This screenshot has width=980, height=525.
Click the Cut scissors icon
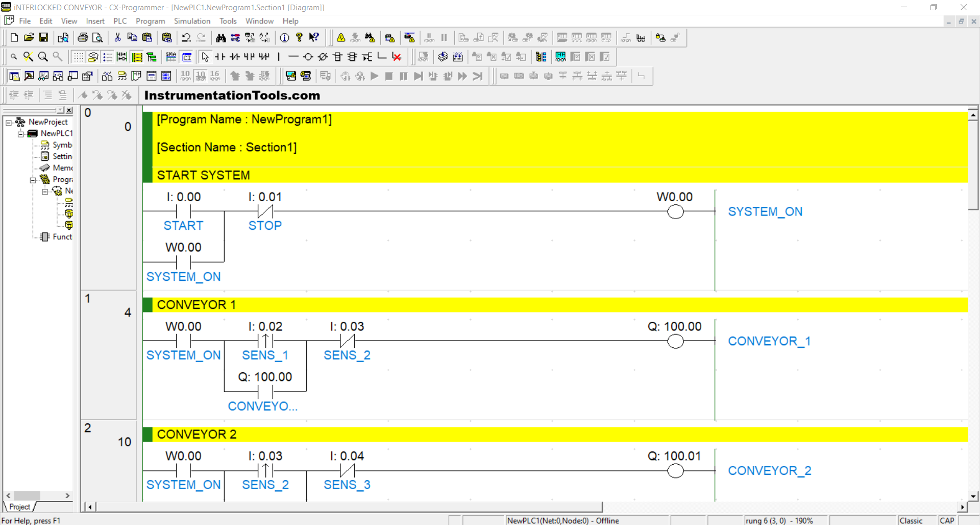[117, 37]
